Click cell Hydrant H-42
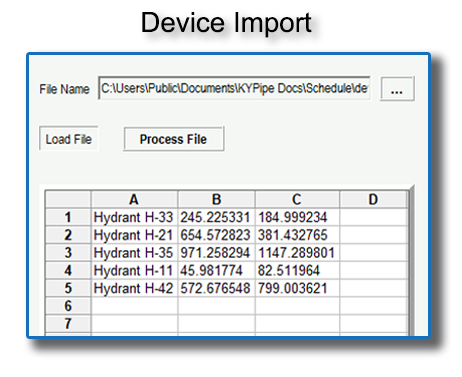This screenshot has height=377, width=462. click(x=134, y=288)
